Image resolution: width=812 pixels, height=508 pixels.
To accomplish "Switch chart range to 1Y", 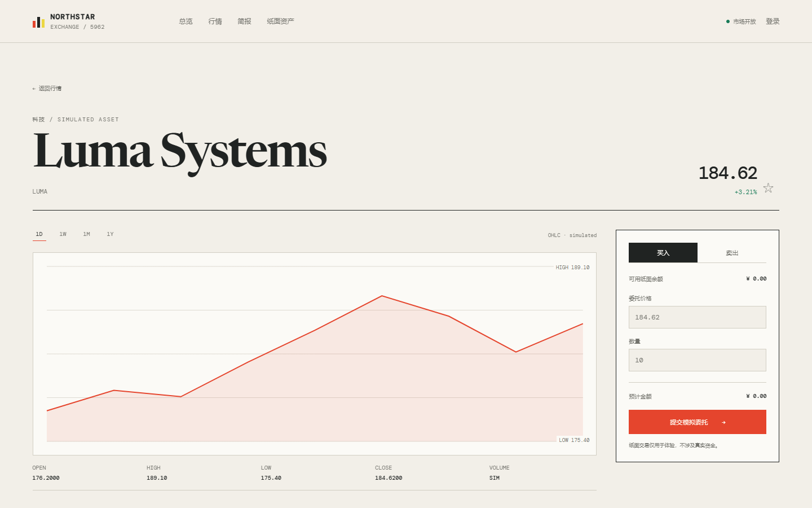I will (x=110, y=234).
